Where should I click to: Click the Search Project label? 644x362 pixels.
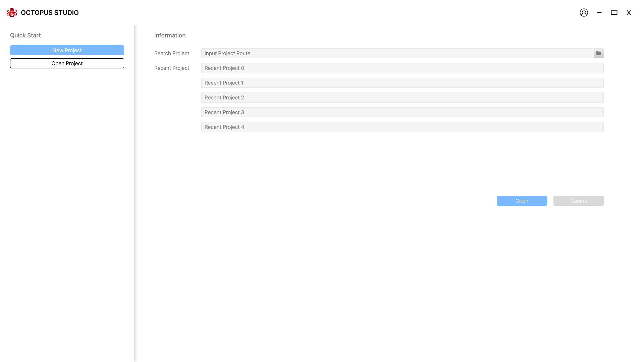pos(171,53)
